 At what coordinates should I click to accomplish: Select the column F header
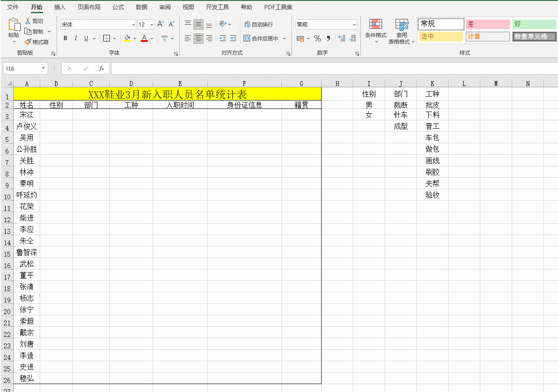click(244, 83)
